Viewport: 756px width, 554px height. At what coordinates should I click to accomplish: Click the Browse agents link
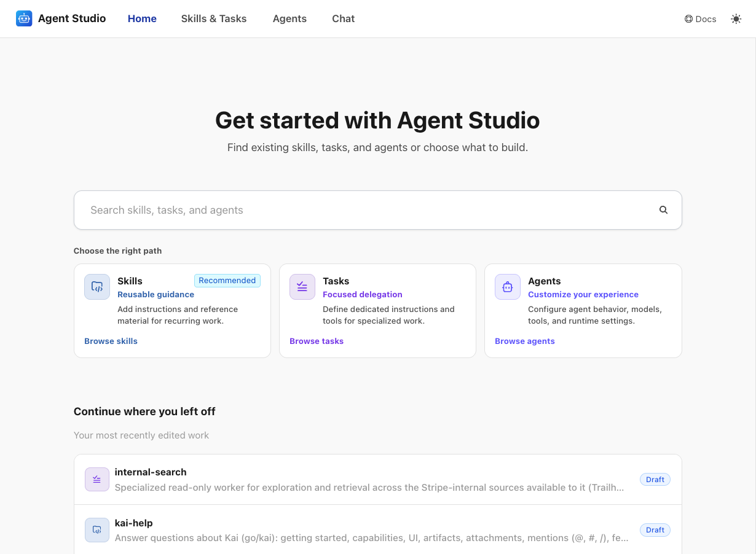(525, 341)
